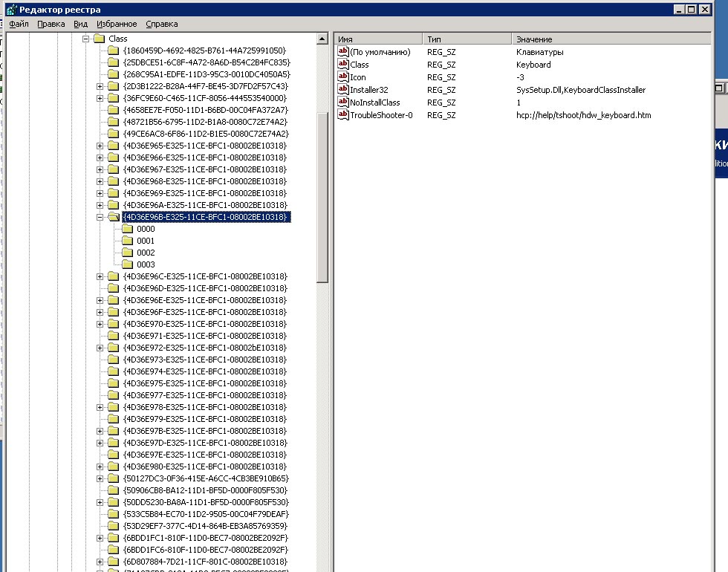Click the Registry Editor title bar icon

click(x=11, y=9)
